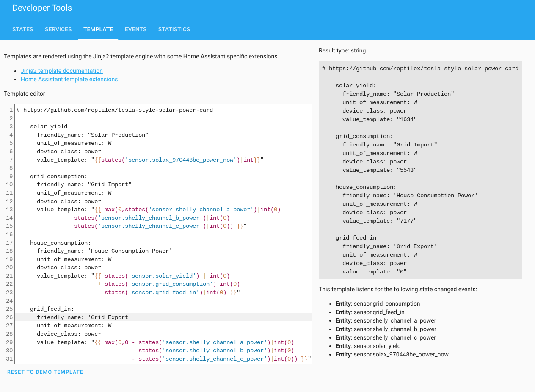
Task: Click solax_970448be_power_now sensor string in editor
Action: tap(180, 160)
